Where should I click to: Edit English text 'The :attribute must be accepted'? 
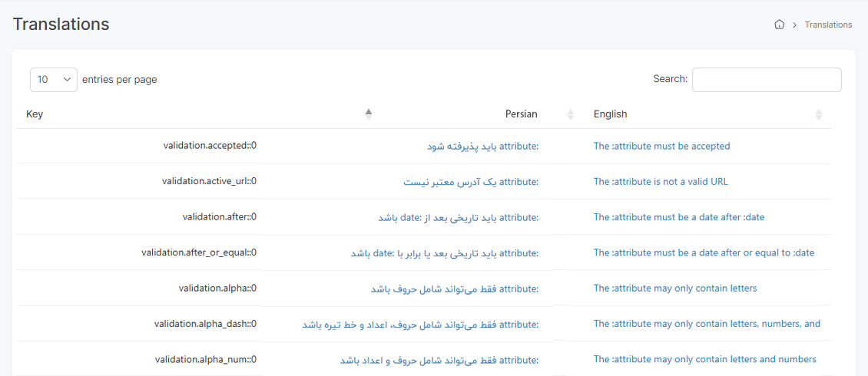click(661, 147)
